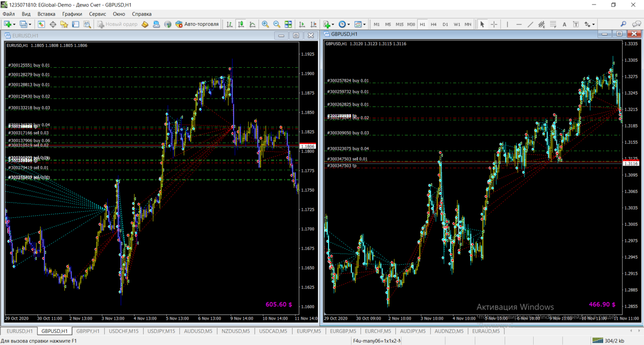Zoom out the chart with magnifier minus
Screen dimensions: 644x345
point(277,24)
